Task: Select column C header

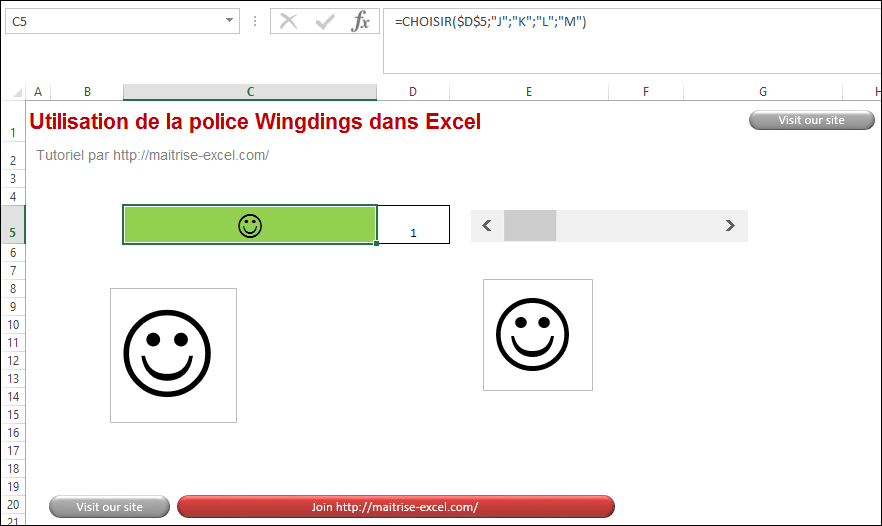Action: (250, 92)
